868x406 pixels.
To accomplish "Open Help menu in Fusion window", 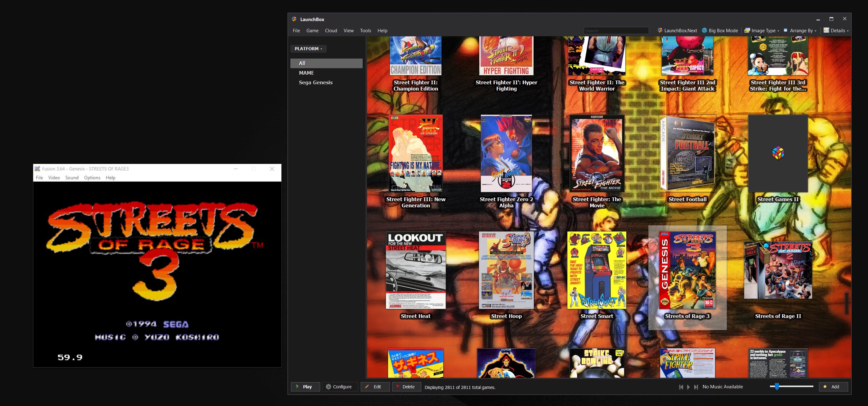I will coord(110,178).
